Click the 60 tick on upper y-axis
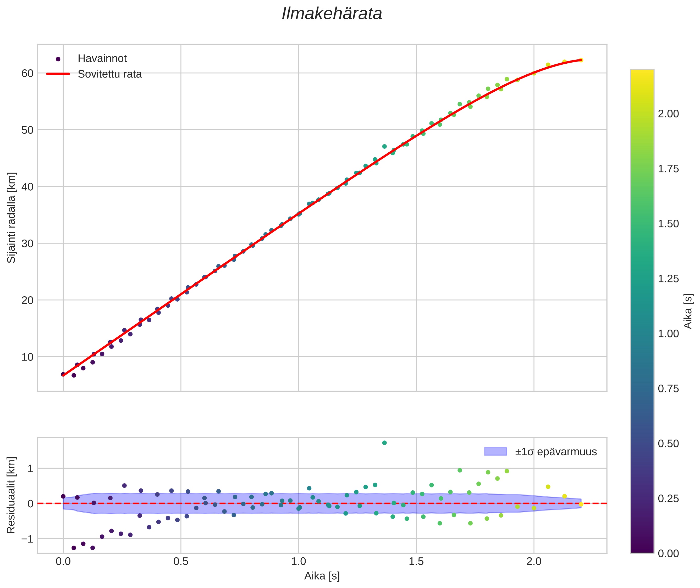The width and height of the screenshot is (700, 588). [x=27, y=73]
